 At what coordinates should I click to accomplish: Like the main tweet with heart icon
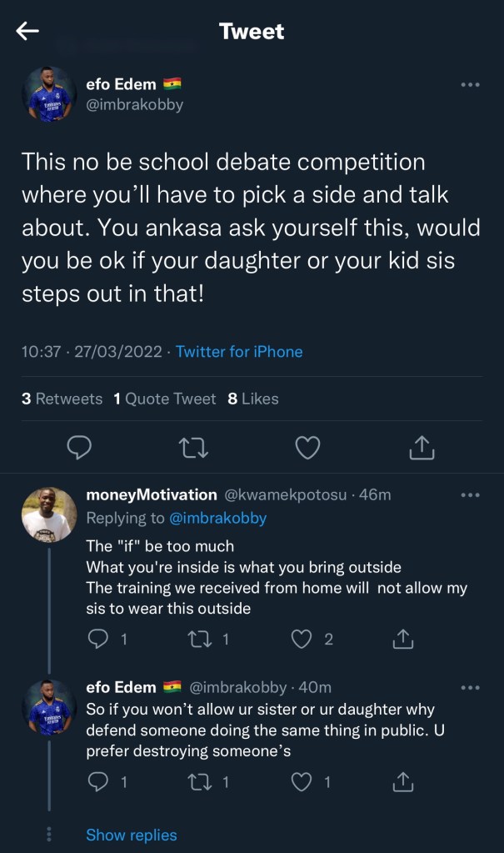pyautogui.click(x=308, y=448)
